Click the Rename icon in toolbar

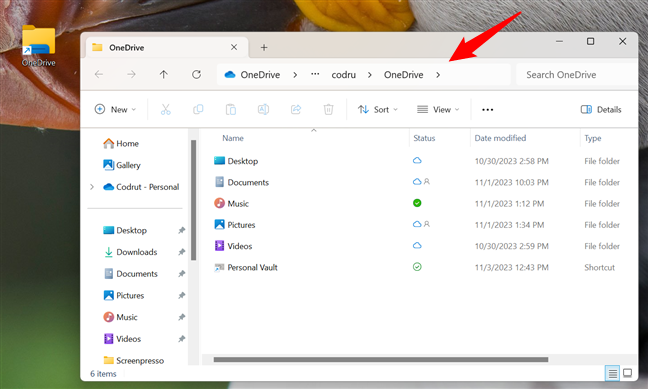coord(263,110)
